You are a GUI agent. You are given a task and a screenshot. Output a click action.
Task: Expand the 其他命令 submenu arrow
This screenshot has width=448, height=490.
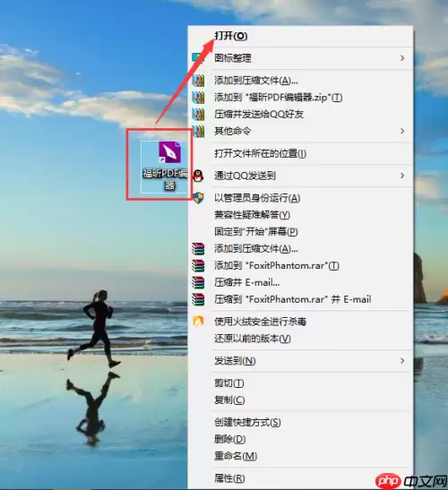click(x=402, y=131)
